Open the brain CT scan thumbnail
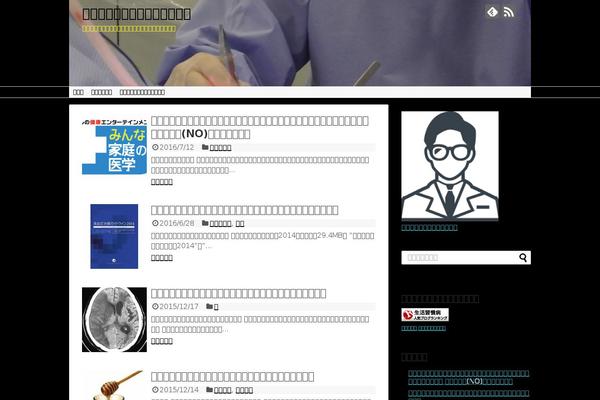This screenshot has width=600, height=400. click(114, 320)
